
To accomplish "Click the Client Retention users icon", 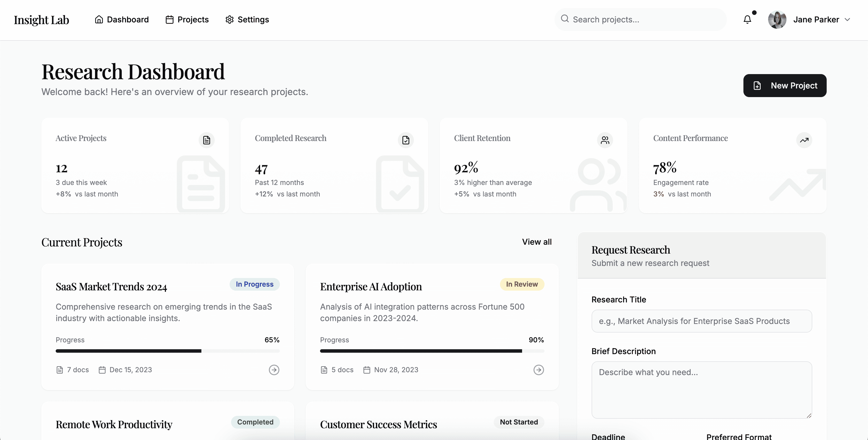I will 605,140.
